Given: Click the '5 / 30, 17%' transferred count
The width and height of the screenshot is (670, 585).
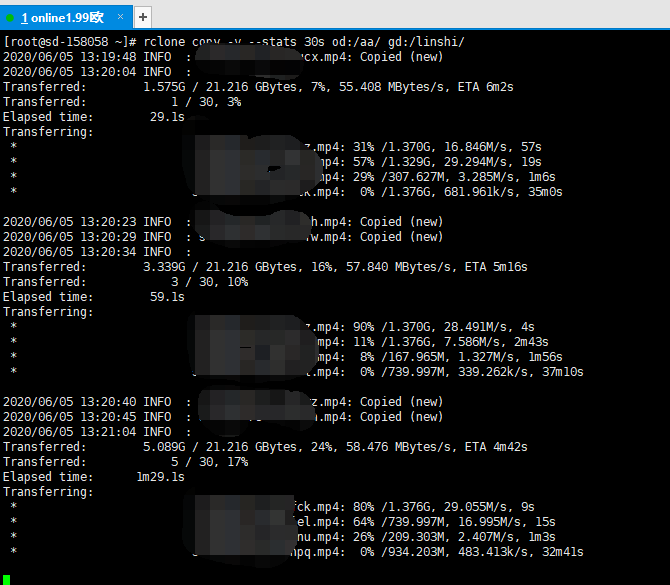Looking at the screenshot, I should tap(209, 462).
